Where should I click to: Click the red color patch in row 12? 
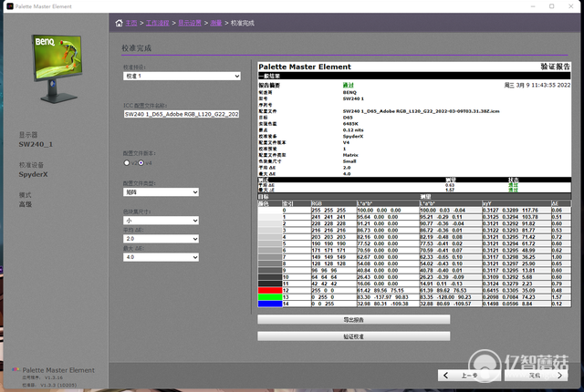pos(270,291)
